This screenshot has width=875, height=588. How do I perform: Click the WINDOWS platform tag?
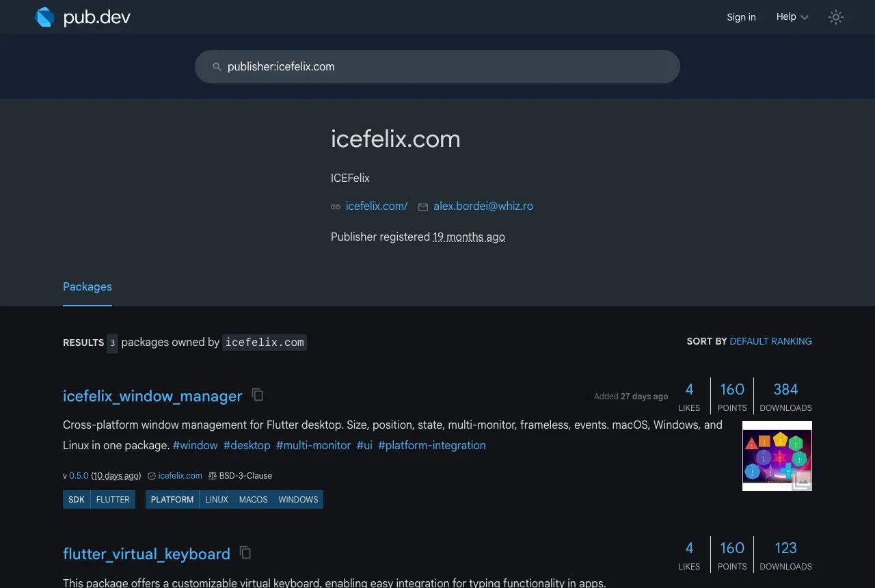[x=298, y=500]
